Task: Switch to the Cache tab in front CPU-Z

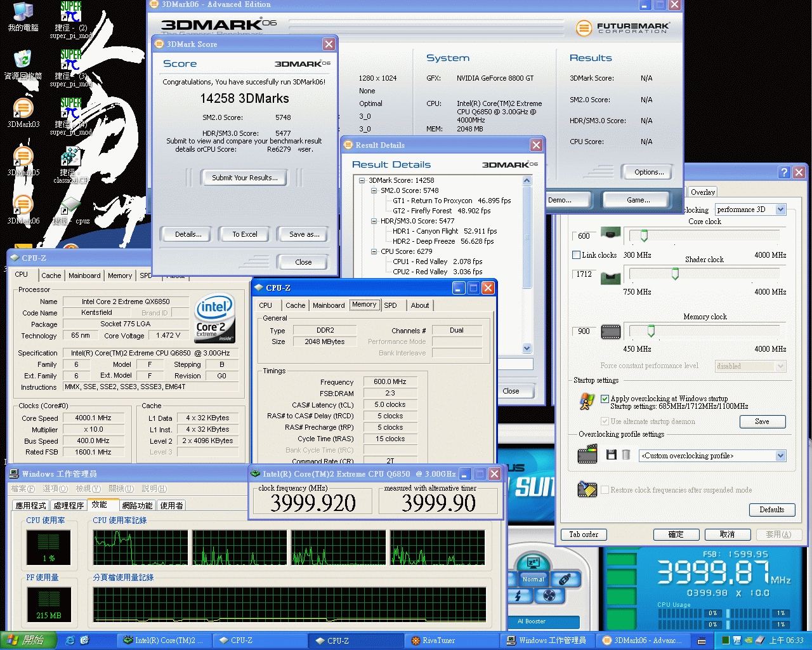Action: (295, 305)
